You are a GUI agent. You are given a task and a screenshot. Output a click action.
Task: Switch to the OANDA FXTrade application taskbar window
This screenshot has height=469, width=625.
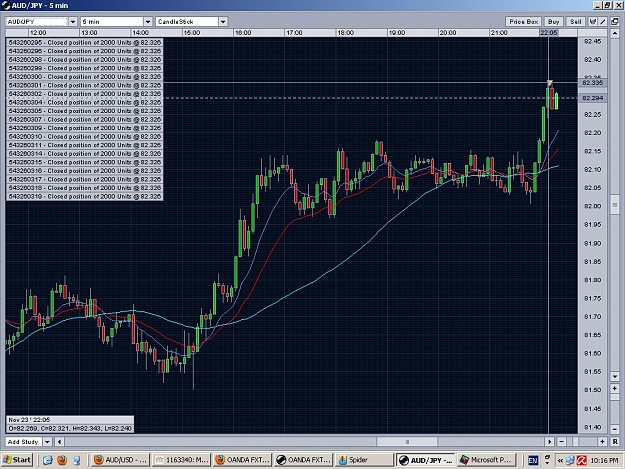tap(303, 460)
